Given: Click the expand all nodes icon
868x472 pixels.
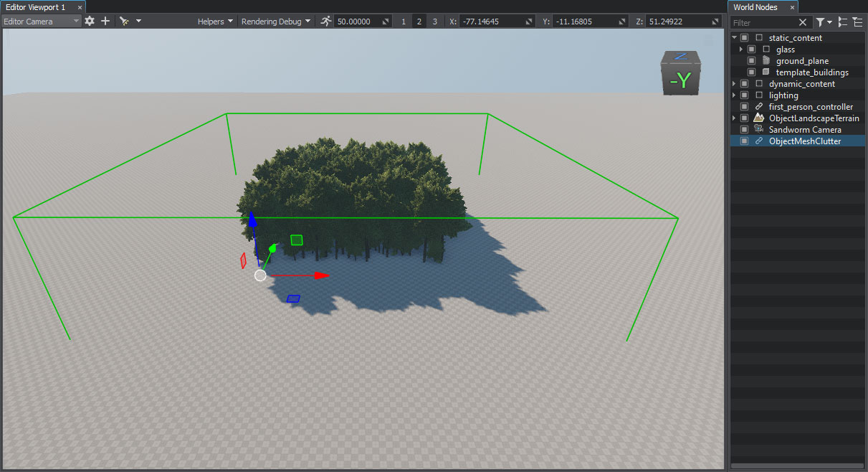Looking at the screenshot, I should pyautogui.click(x=857, y=23).
